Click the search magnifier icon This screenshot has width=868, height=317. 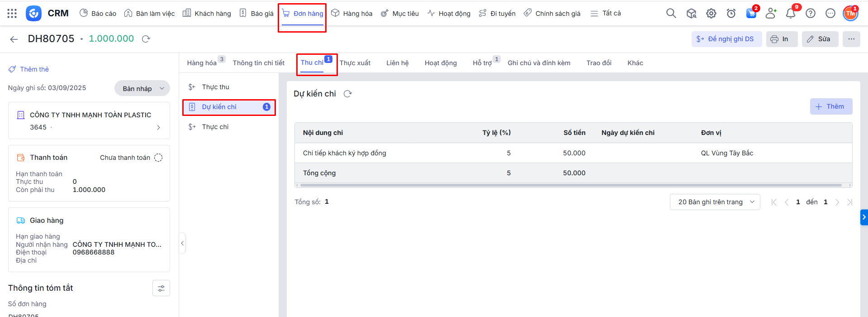click(671, 14)
